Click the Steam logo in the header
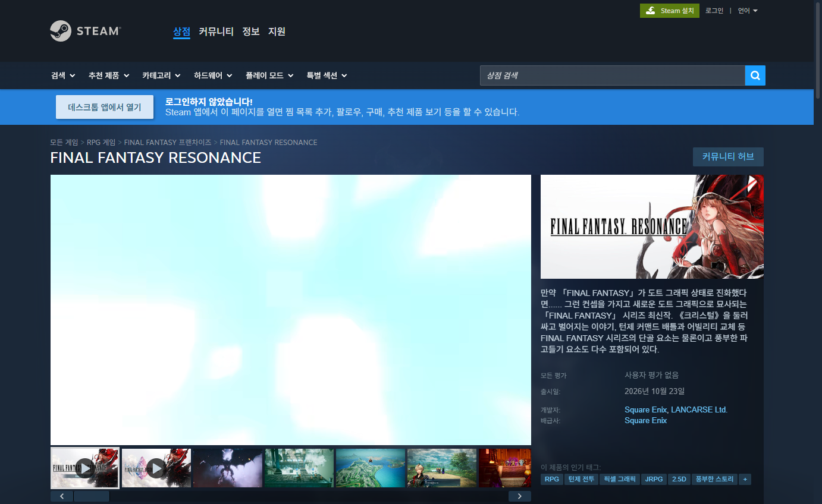Screen dimensions: 822x504 pos(86,31)
